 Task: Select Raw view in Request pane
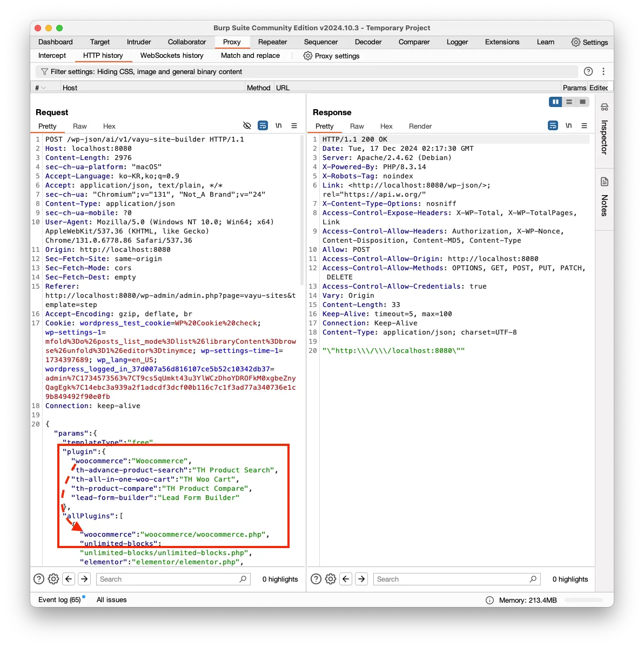click(x=79, y=126)
